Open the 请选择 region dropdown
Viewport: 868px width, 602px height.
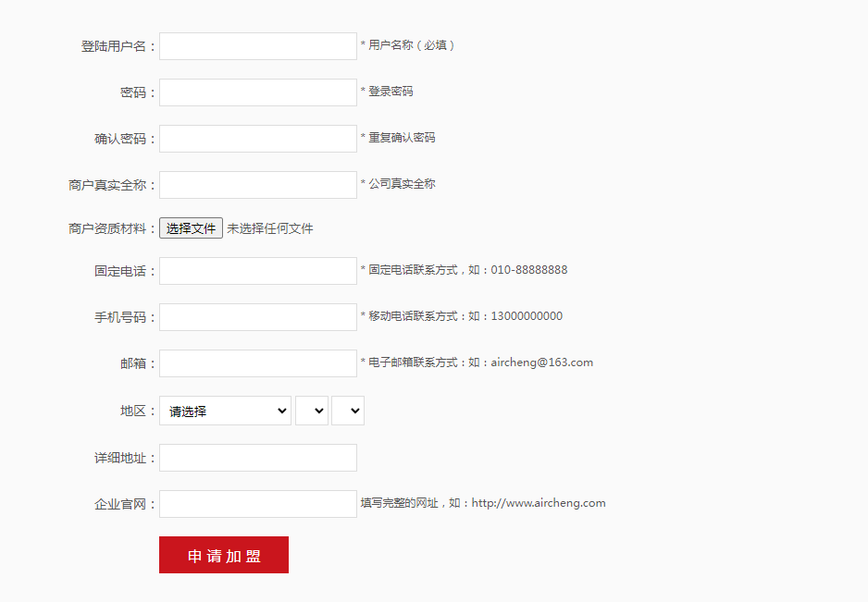tap(225, 412)
